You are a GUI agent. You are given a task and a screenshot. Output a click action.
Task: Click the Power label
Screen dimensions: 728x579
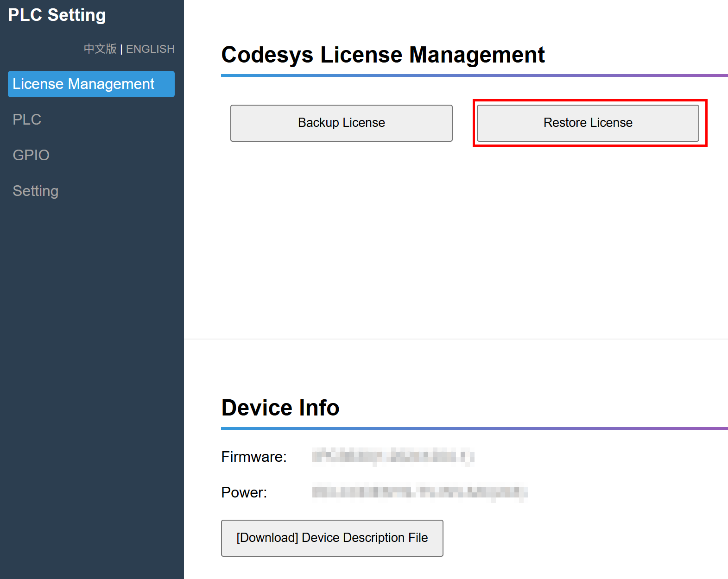click(244, 492)
